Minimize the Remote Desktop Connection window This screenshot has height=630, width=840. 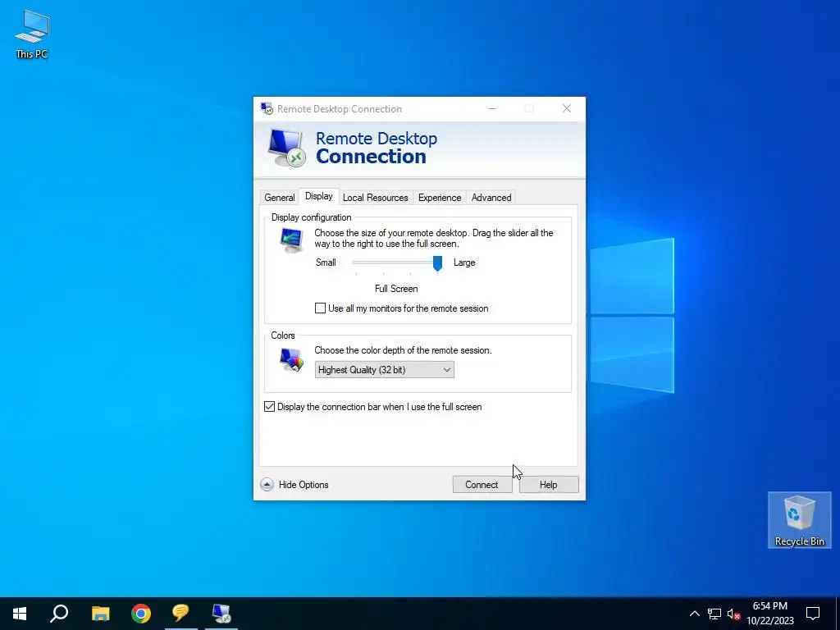pos(492,109)
